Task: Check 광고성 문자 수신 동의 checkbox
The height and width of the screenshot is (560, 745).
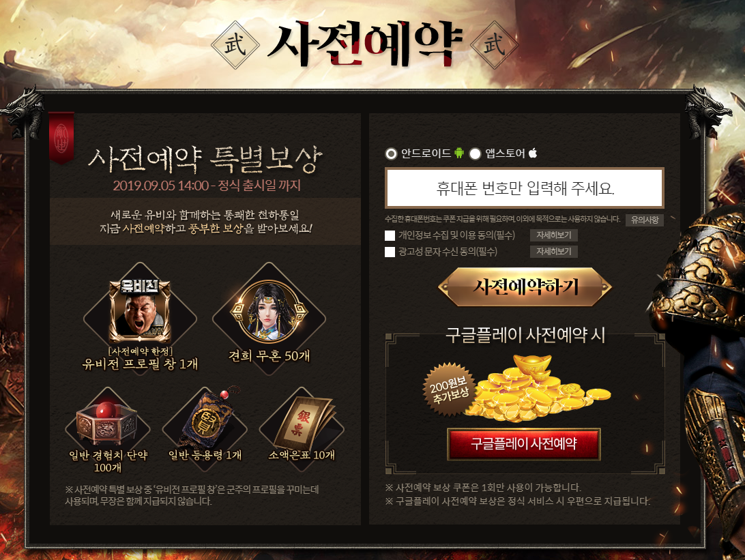Action: coord(390,252)
